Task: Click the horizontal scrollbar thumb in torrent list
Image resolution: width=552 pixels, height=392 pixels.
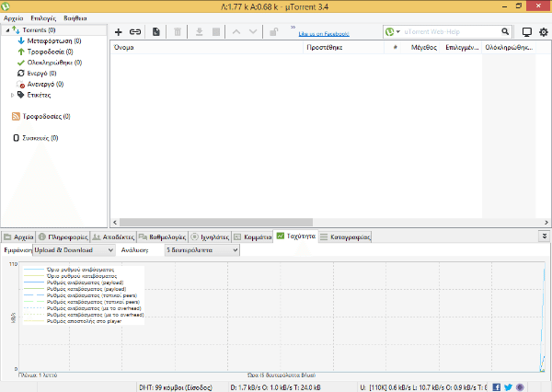Action: click(216, 223)
